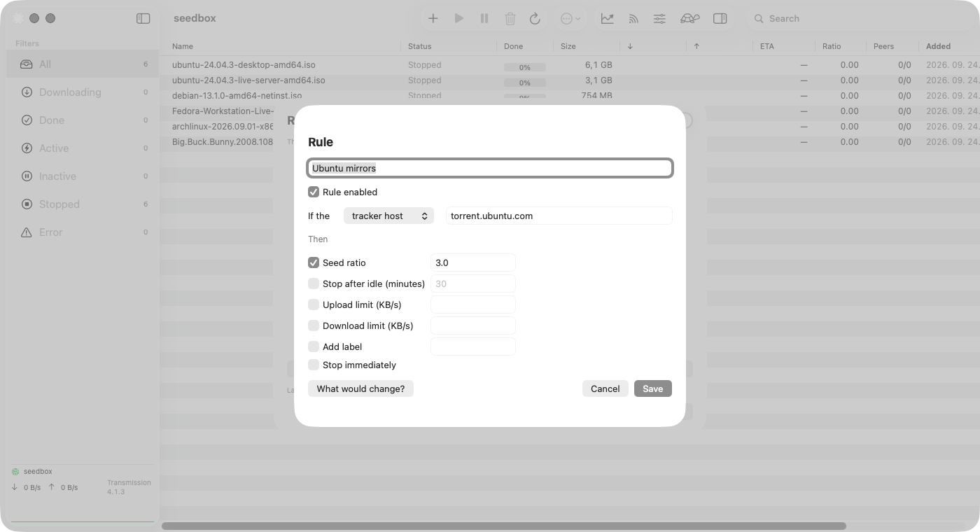
Task: Select the Downloading filter
Action: tap(83, 92)
